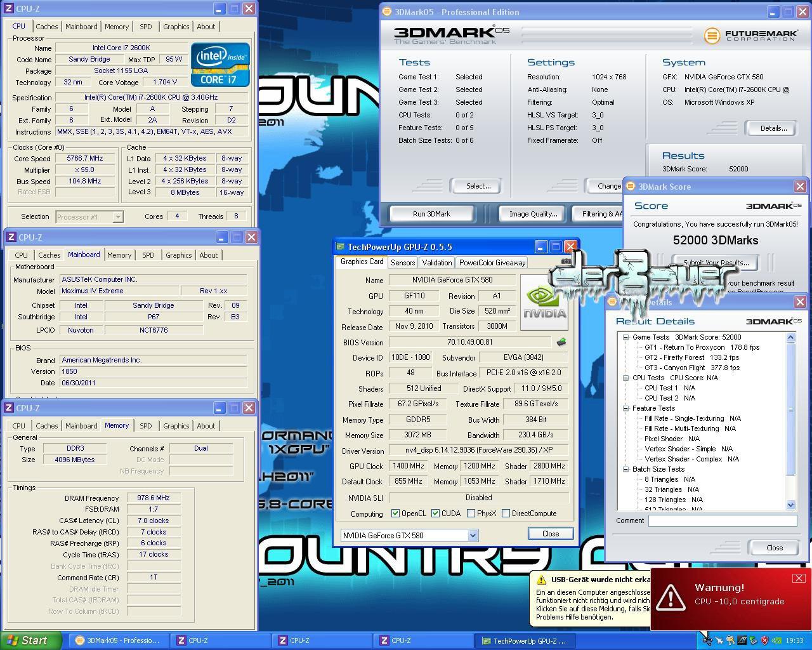Click the taskbar clock showing 19:33
Screen dimensions: 812x650
click(794, 640)
